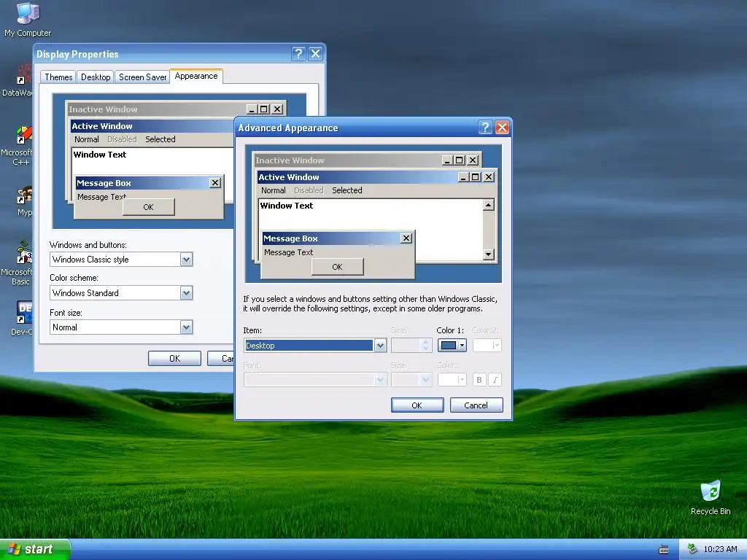
Task: Click Message Box close icon in Advanced preview
Action: coord(406,238)
